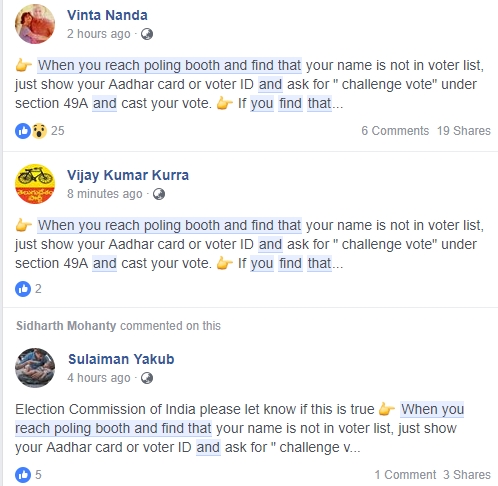Image resolution: width=498 pixels, height=486 pixels.
Task: Open Sidharth Mohanty's profile link
Action: tap(66, 326)
